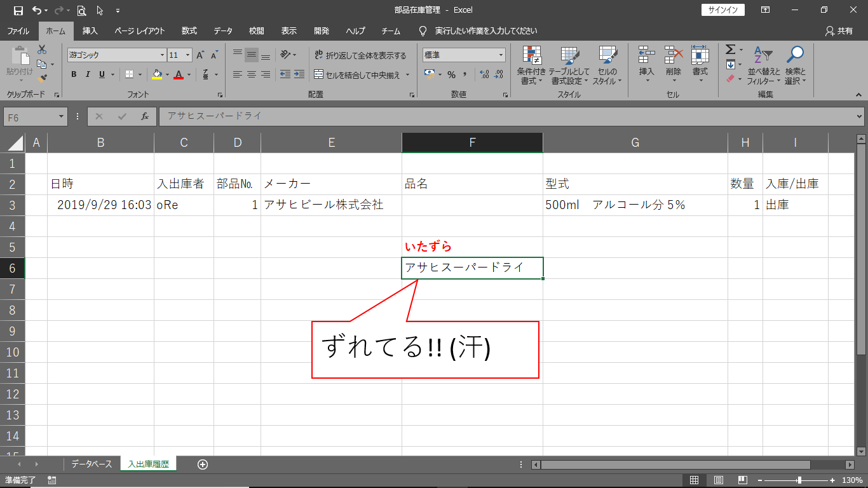The height and width of the screenshot is (488, 868).
Task: Apply percent style to the cell
Action: (x=451, y=74)
